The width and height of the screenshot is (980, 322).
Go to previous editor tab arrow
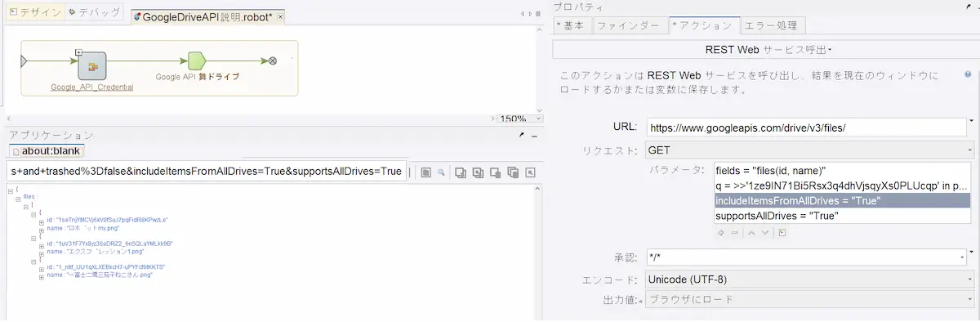[523, 15]
